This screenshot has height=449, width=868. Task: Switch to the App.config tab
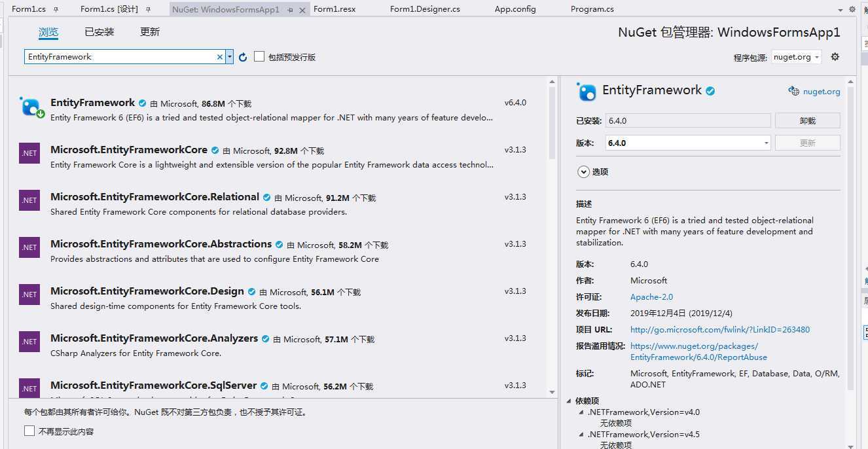(x=515, y=9)
